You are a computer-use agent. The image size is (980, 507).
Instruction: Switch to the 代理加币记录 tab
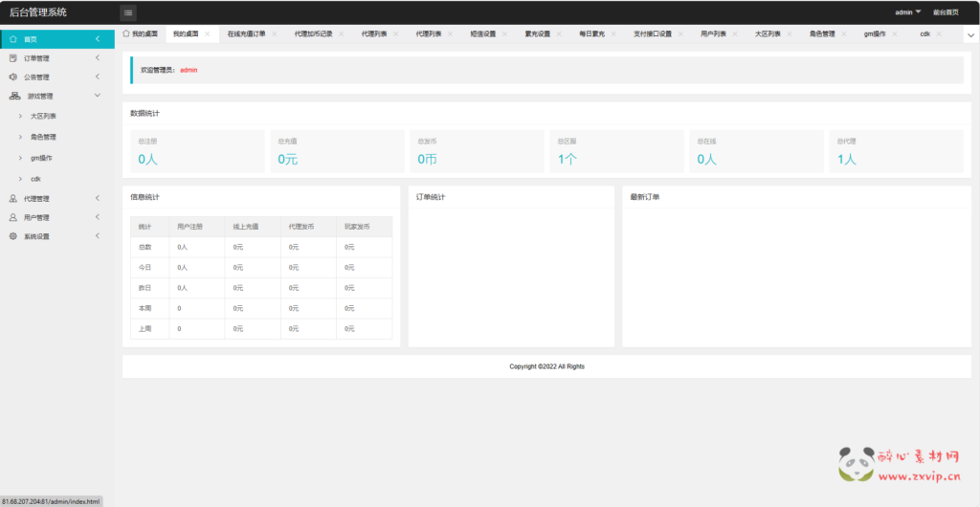pos(313,33)
